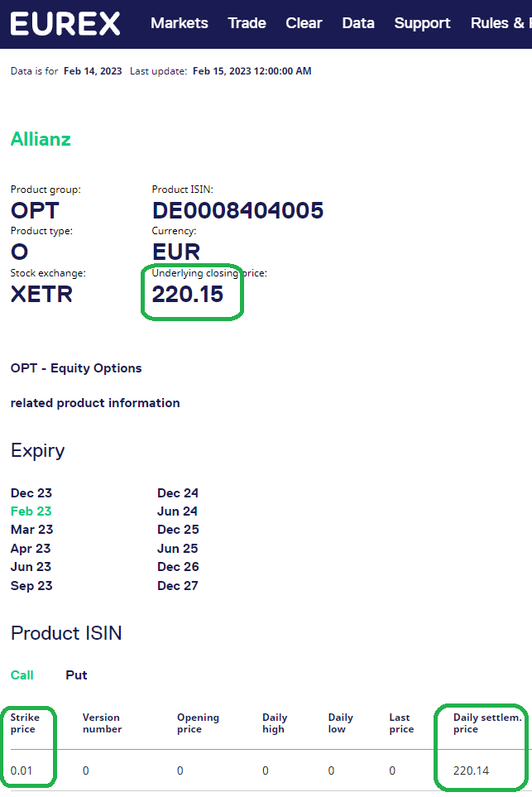This screenshot has width=532, height=797.
Task: Open the Clear menu
Action: coord(304,23)
